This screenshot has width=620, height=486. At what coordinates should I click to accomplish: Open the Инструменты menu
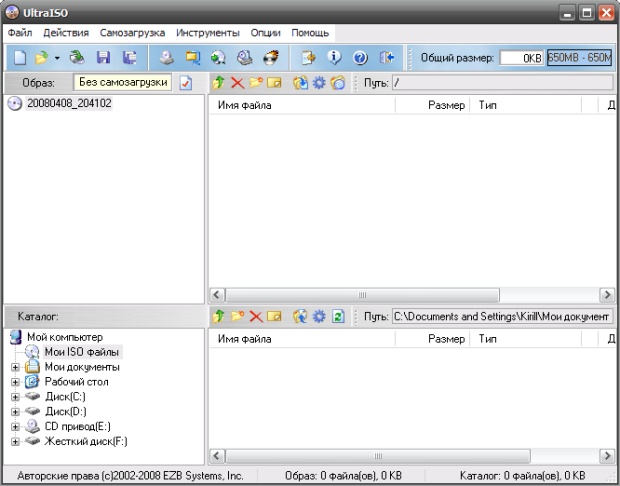click(208, 33)
